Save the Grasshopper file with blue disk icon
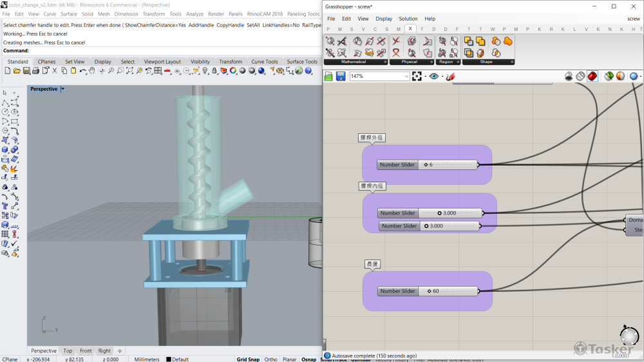This screenshot has width=644, height=362. click(340, 77)
